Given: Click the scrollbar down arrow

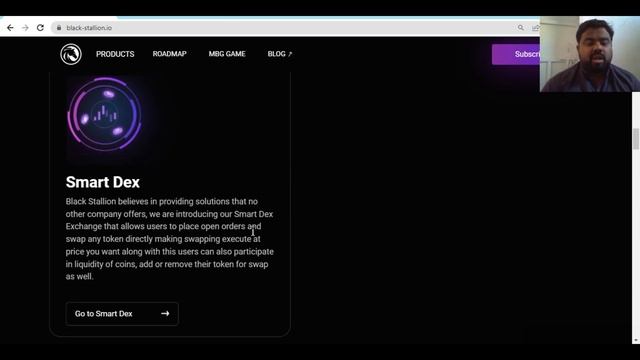Looking at the screenshot, I should (x=636, y=340).
